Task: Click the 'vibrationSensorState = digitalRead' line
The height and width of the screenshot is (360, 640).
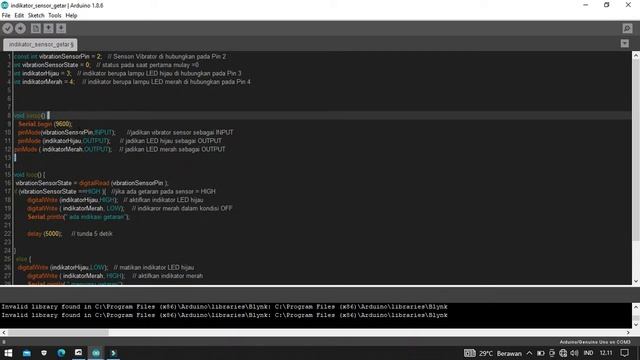Action: (x=91, y=183)
